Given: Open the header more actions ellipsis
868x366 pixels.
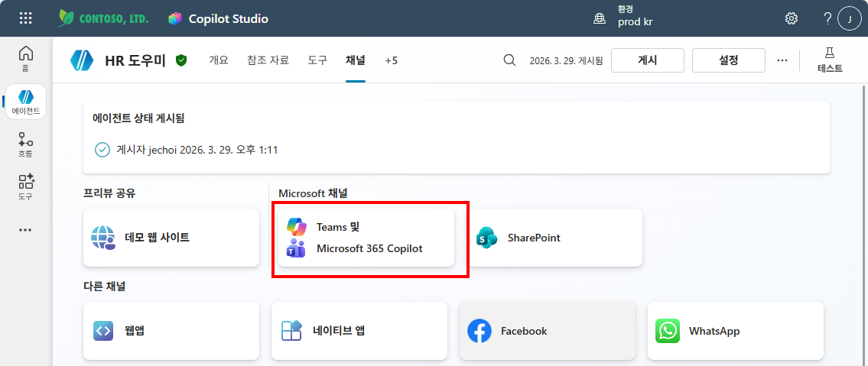Looking at the screenshot, I should (782, 60).
